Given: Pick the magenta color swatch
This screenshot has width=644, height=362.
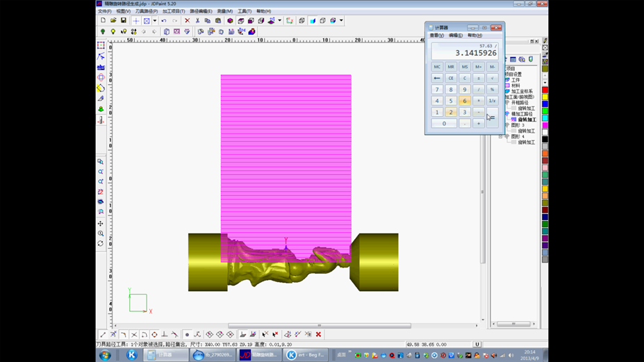Looking at the screenshot, I should pos(545,125).
